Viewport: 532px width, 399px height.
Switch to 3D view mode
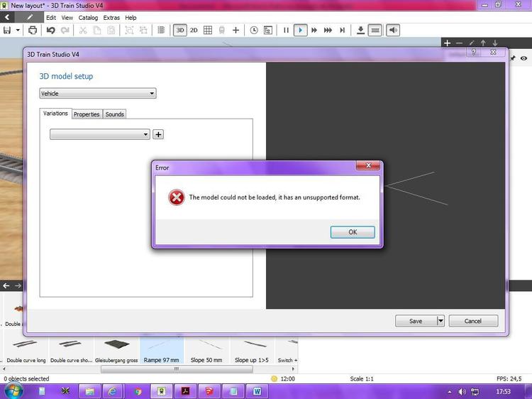[180, 31]
